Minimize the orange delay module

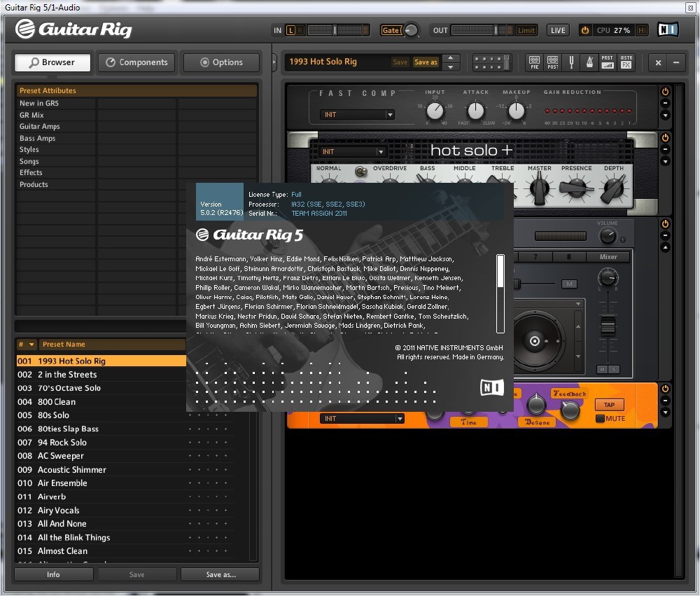click(x=665, y=401)
